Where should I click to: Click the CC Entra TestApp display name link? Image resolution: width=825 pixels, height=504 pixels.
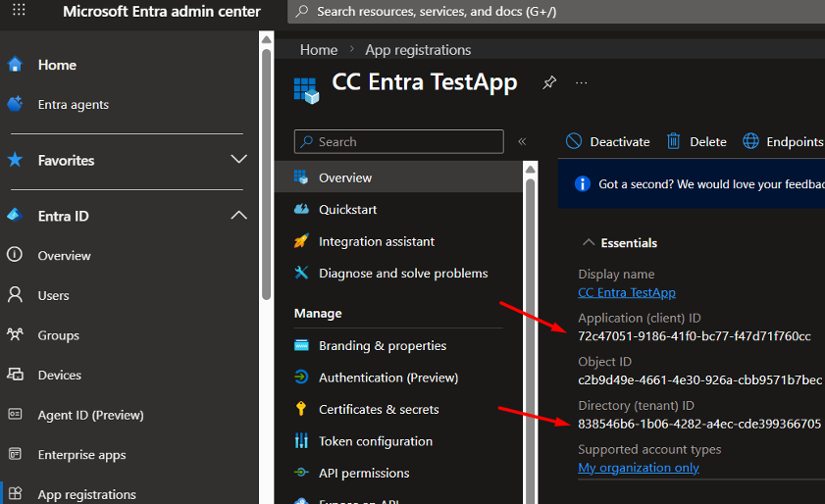[x=627, y=292]
